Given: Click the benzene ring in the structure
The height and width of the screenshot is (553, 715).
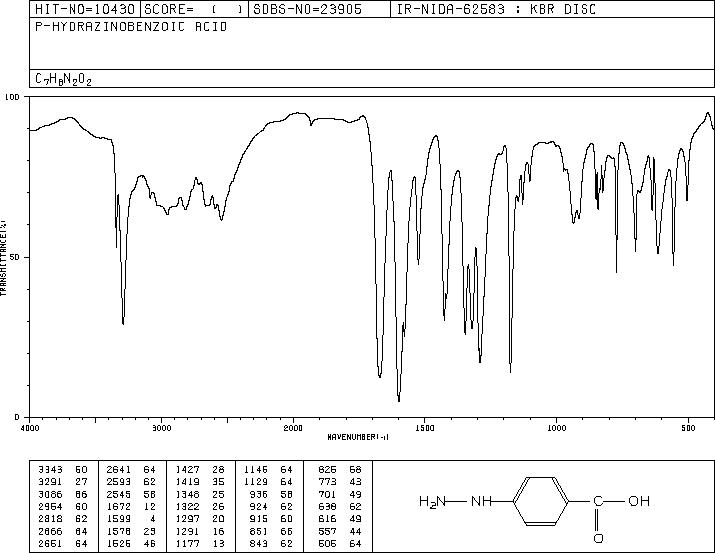Looking at the screenshot, I should (541, 501).
